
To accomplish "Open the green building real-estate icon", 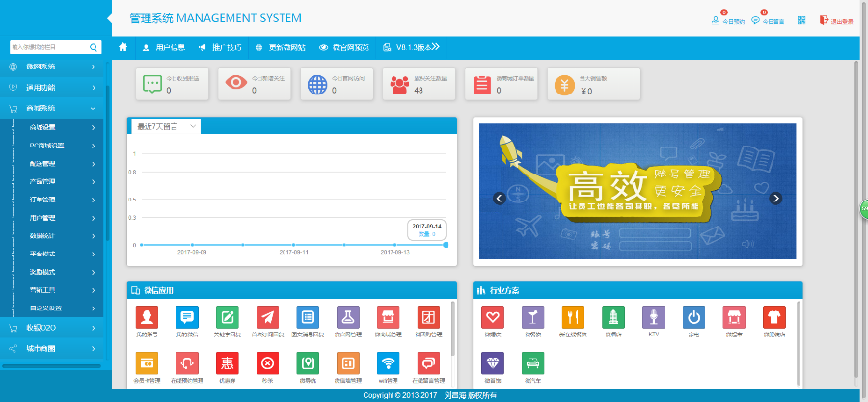I will (613, 317).
